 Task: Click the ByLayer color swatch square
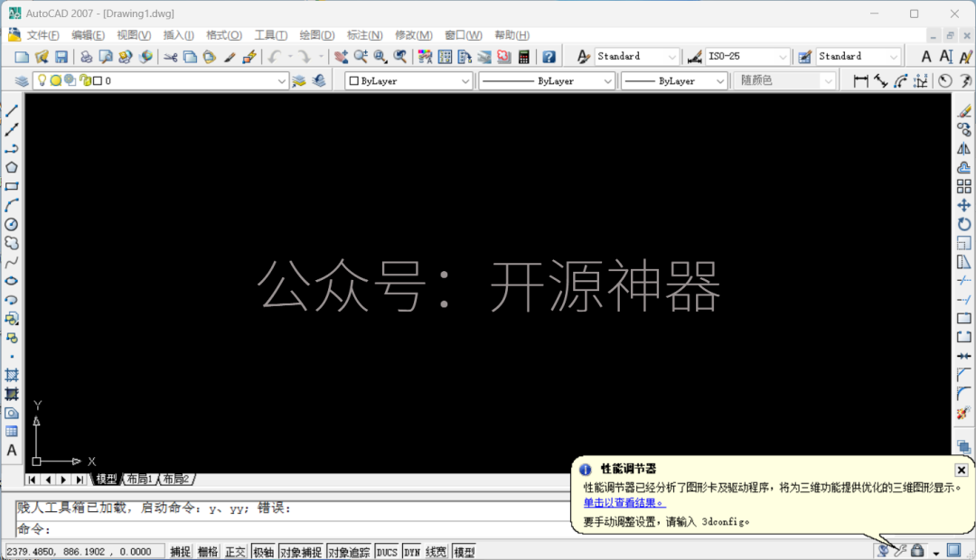(x=354, y=81)
